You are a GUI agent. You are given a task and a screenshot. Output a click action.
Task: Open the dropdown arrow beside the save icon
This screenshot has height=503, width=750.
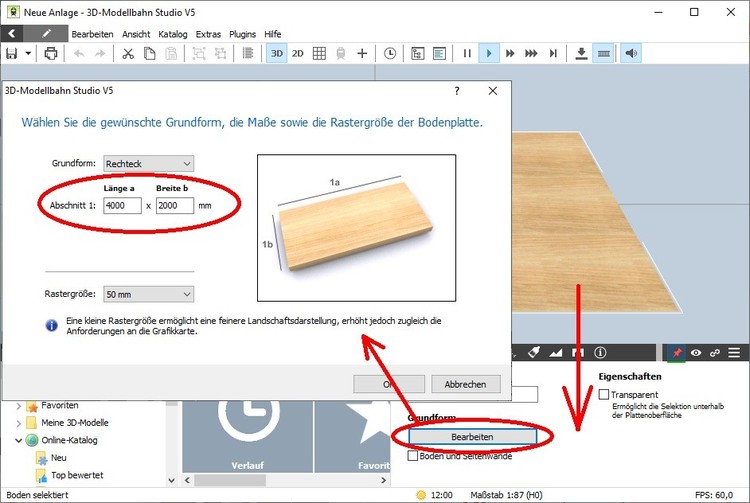click(x=28, y=54)
